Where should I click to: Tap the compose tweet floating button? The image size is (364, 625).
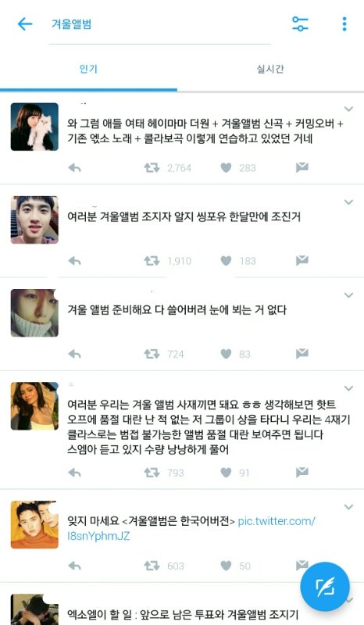click(325, 587)
